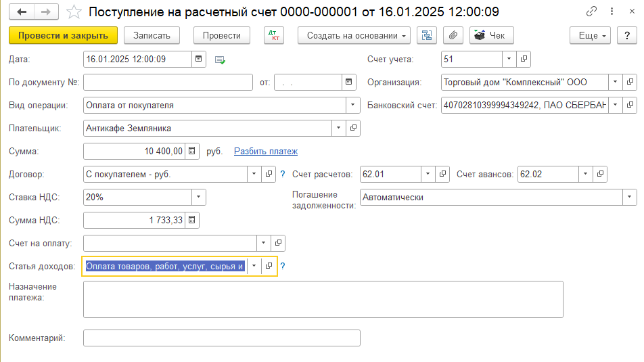
Task: Expand the Организация dropdown
Action: [x=616, y=82]
